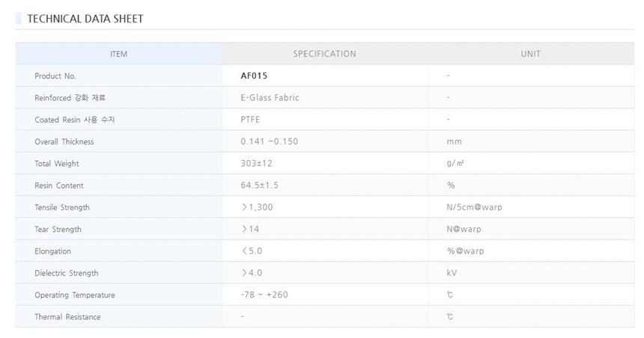This screenshot has width=644, height=338.
Task: Click the -78 ~ +260 temperature value
Action: coord(264,295)
